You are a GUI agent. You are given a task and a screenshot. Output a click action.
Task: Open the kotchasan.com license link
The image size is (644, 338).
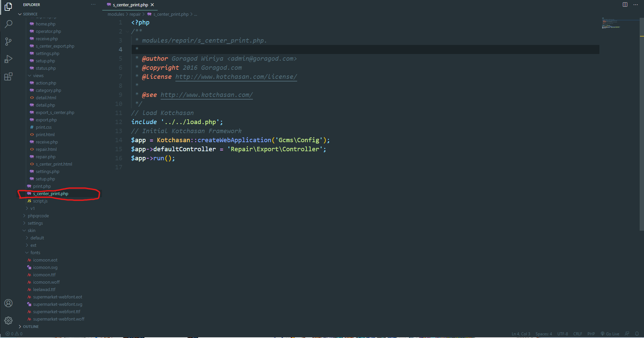point(236,77)
